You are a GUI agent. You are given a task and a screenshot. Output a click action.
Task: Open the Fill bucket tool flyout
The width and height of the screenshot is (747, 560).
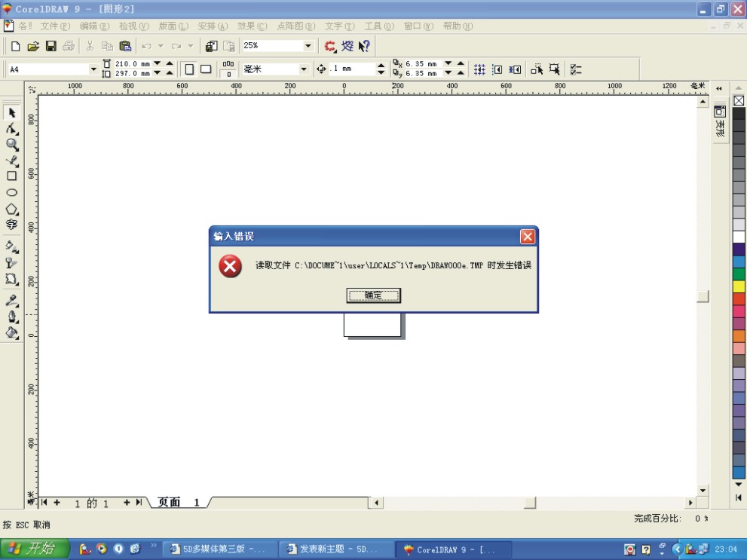coord(12,333)
